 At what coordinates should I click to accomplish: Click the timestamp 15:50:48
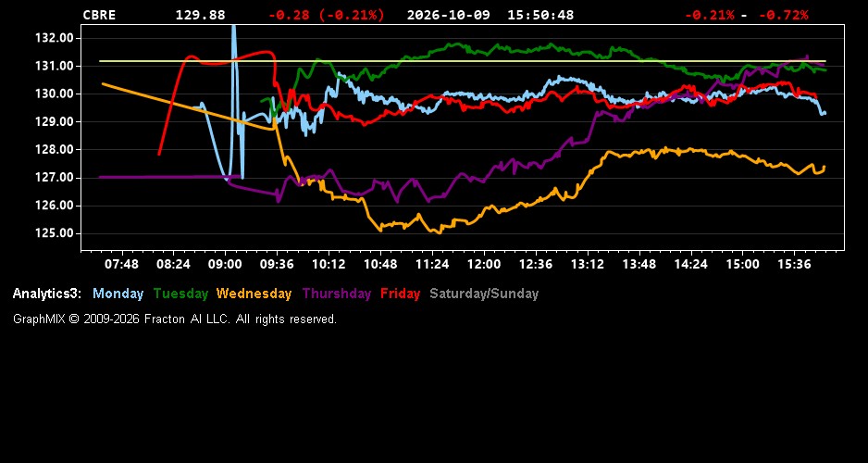click(x=540, y=15)
